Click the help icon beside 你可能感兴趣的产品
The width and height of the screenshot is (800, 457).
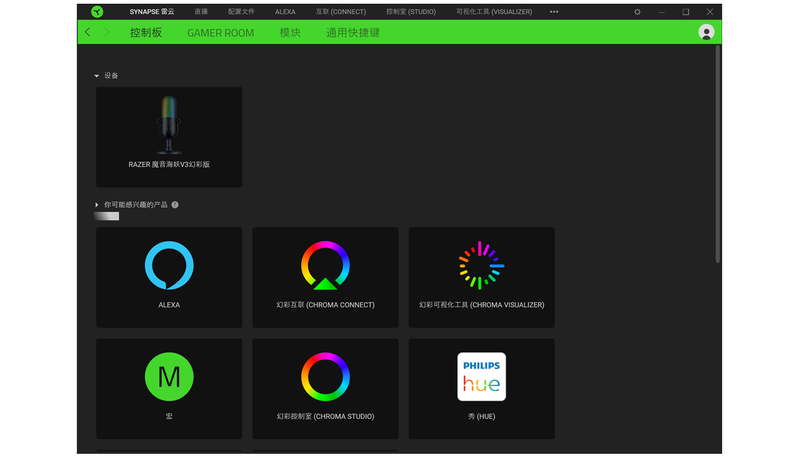coord(175,205)
